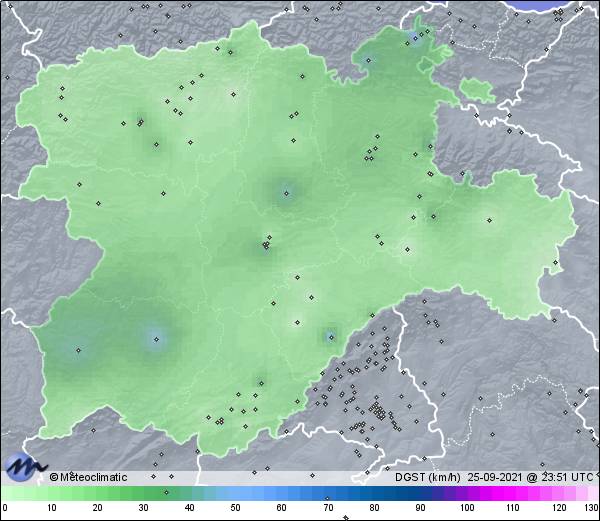
Task: Click scale value 0 on legend
Action: click(5, 508)
